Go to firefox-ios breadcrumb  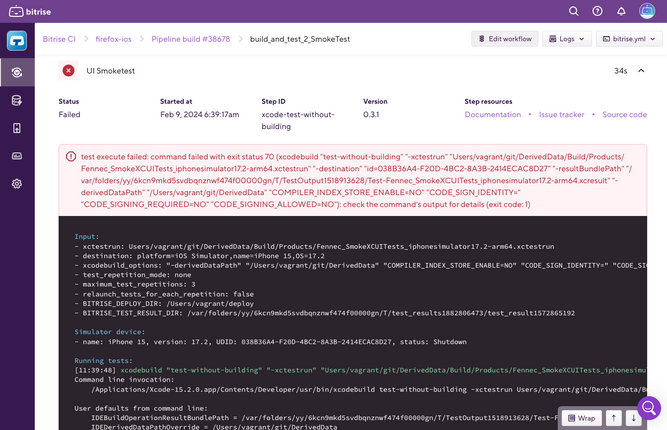114,39
